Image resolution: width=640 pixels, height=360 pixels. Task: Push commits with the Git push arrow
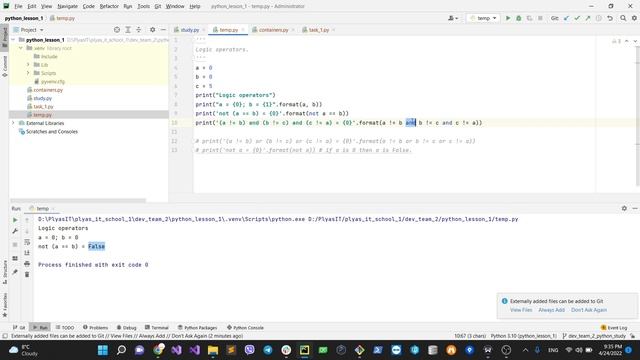(588, 18)
